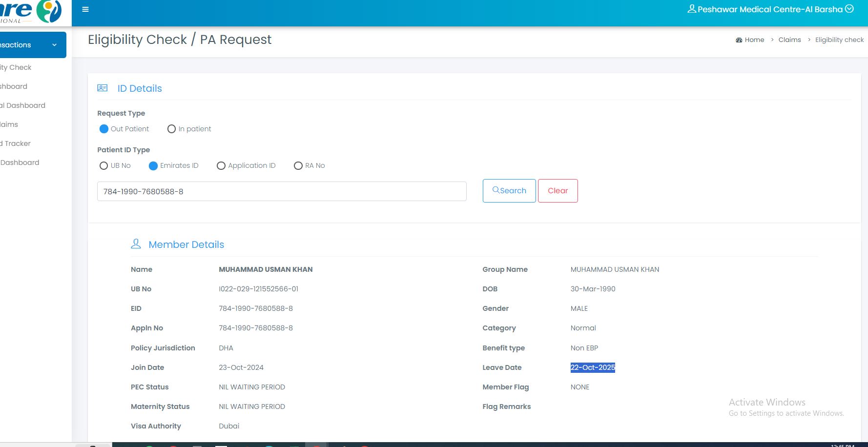
Task: Click the ID card icon beside ID Details
Action: pos(103,88)
